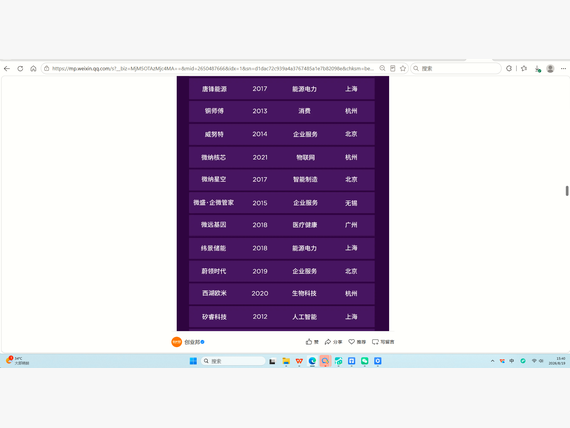Select the 矽睿科技 company cell
The width and height of the screenshot is (570, 428).
pyautogui.click(x=214, y=317)
